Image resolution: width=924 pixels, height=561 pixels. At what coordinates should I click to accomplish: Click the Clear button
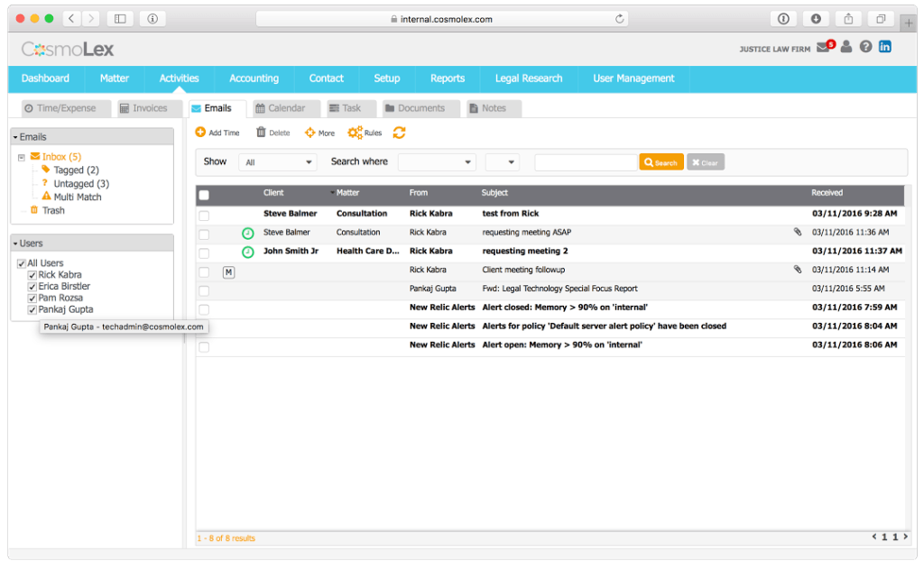pyautogui.click(x=706, y=162)
